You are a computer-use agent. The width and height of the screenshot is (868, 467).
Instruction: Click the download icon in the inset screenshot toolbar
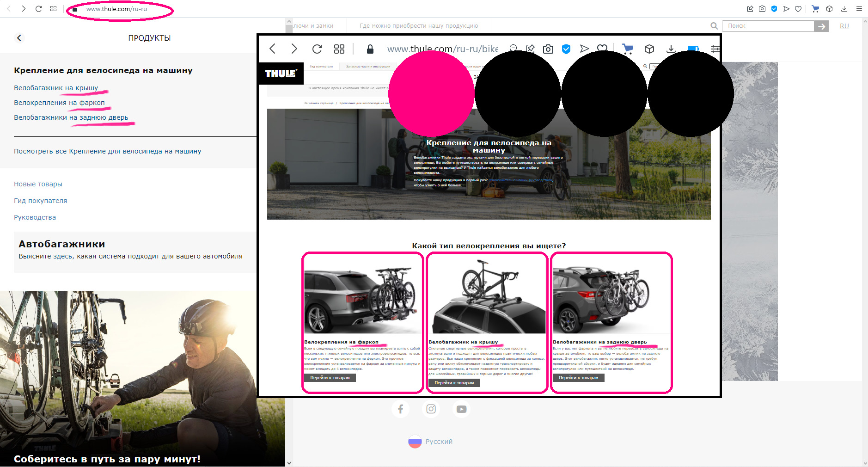[671, 49]
